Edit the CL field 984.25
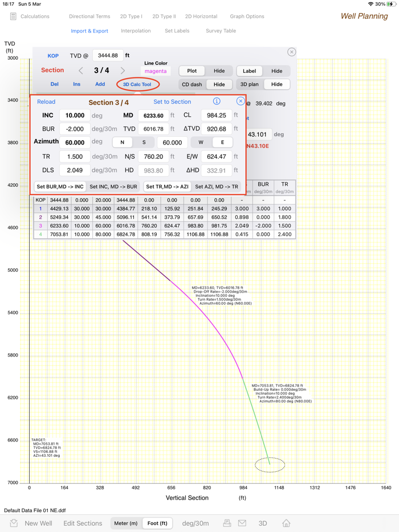This screenshot has width=399, height=532. (x=216, y=116)
